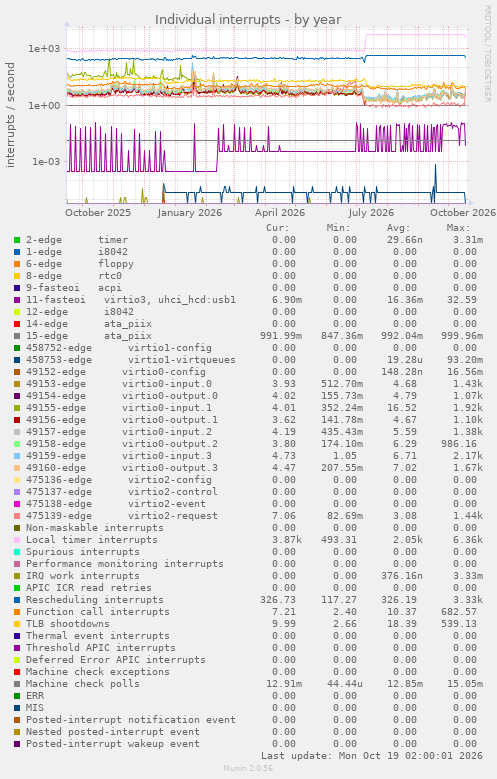
Task: Click the swatch for IRQ work interrupts
Action: point(17,576)
